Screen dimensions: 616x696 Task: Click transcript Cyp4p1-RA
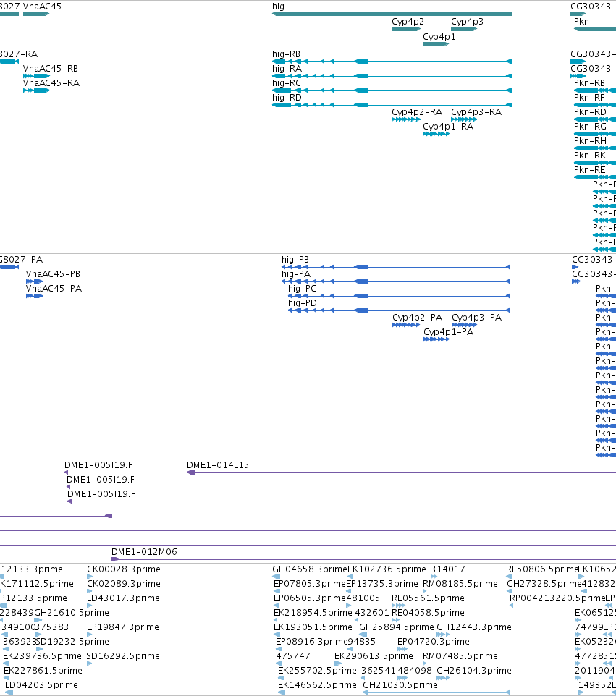(x=436, y=134)
